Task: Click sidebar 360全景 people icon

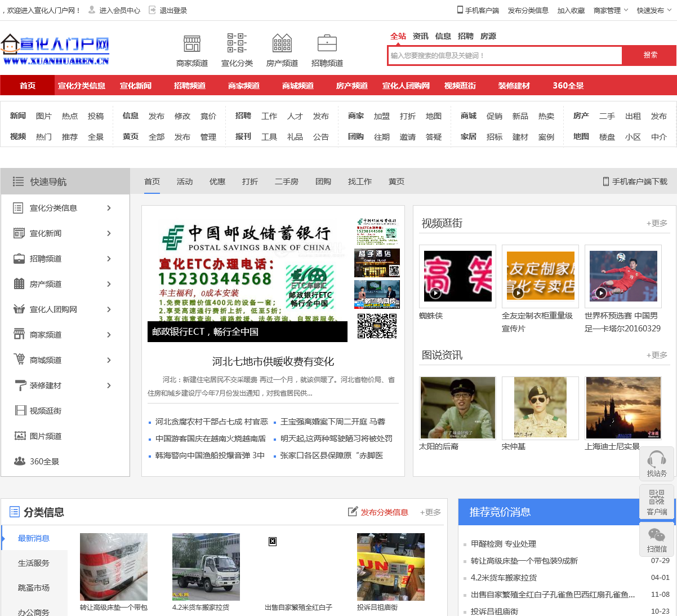Action: click(20, 461)
